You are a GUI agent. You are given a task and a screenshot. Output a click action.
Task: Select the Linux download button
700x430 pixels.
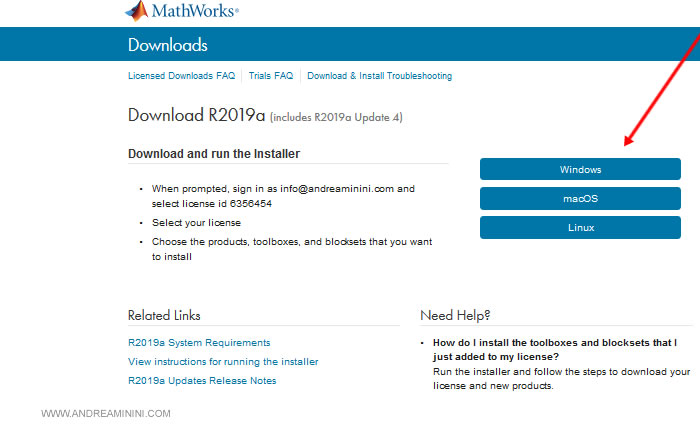coord(580,228)
